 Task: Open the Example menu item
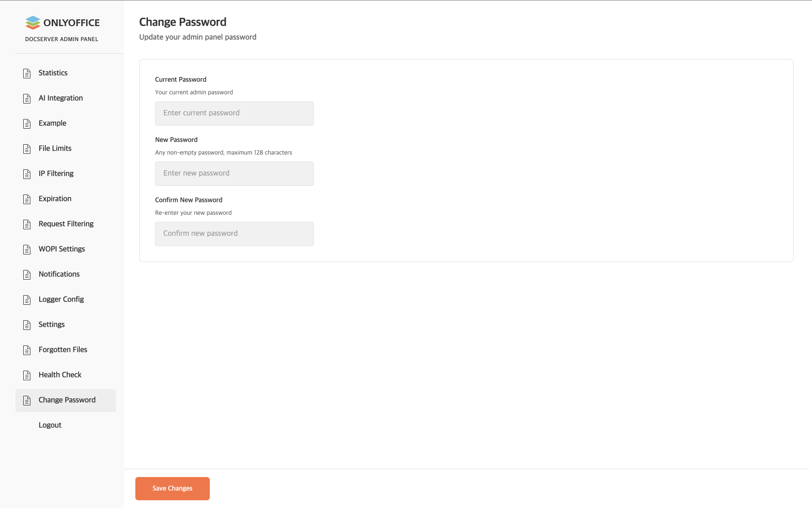(52, 123)
